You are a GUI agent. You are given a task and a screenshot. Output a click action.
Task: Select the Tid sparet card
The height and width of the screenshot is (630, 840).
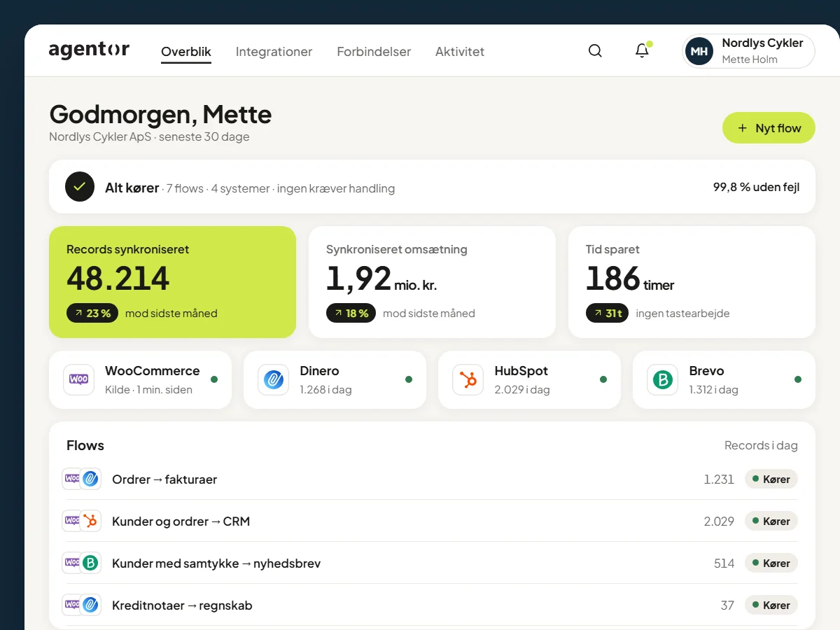[692, 282]
